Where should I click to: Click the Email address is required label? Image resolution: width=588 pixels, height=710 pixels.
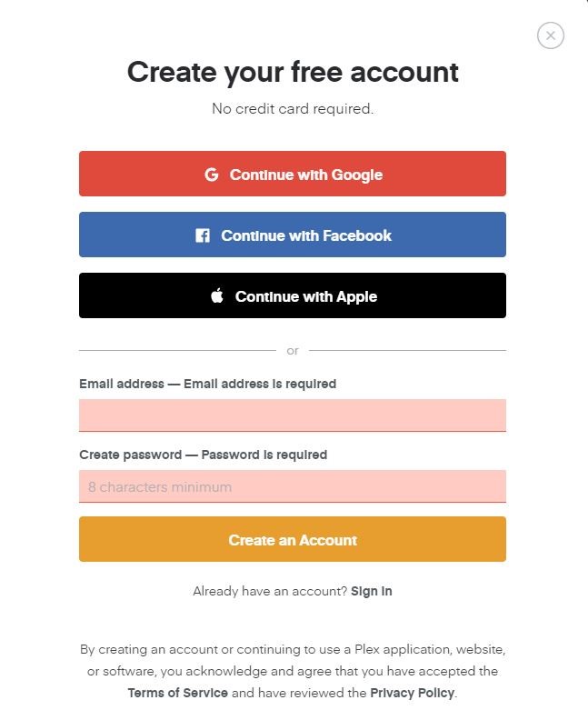coord(260,384)
